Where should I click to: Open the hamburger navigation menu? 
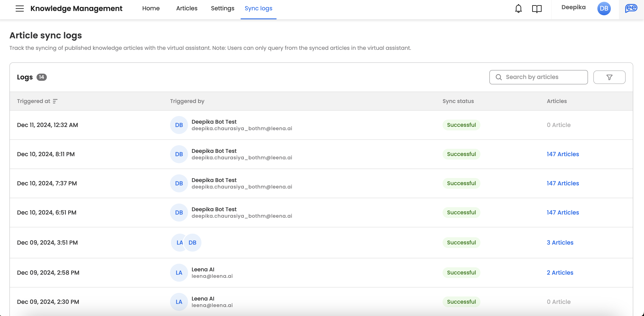click(19, 9)
